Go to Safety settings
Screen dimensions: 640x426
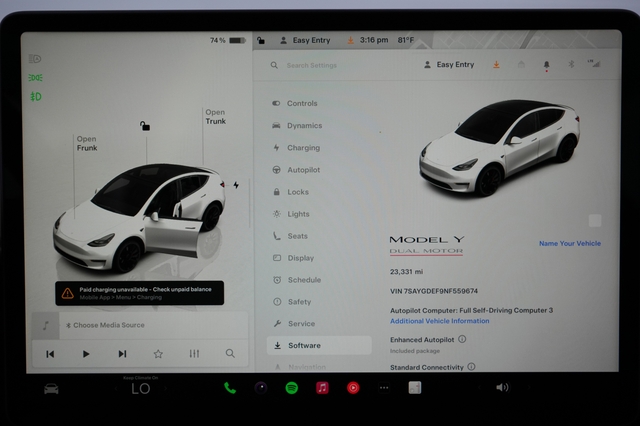click(x=292, y=302)
